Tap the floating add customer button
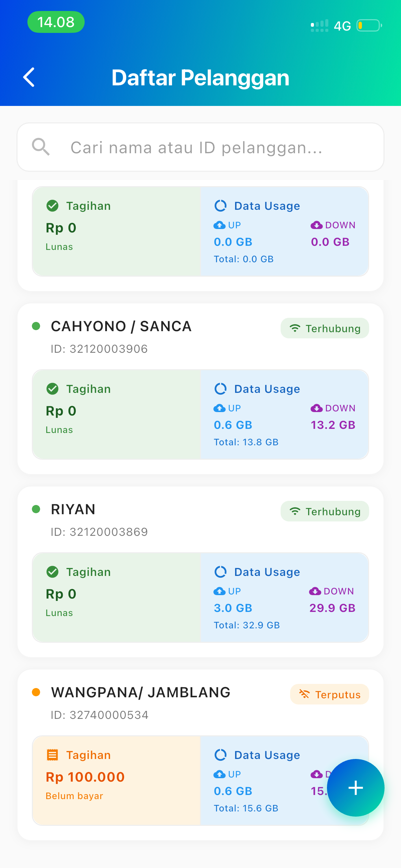 [355, 787]
